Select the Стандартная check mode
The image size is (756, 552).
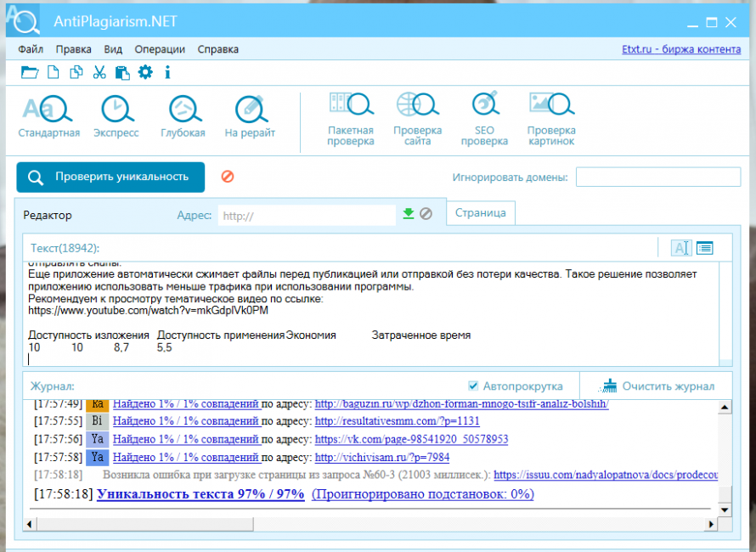point(48,117)
